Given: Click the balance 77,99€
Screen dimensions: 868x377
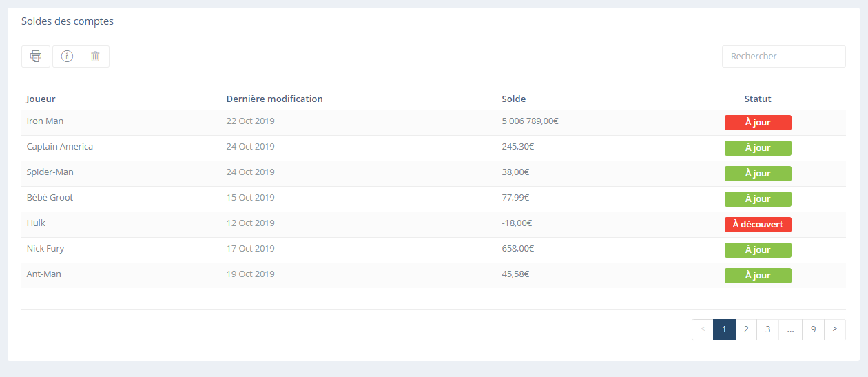Looking at the screenshot, I should coord(515,198).
